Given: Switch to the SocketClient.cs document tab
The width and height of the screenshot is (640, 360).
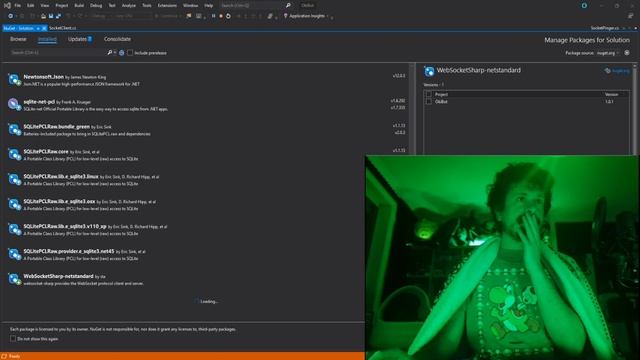Looking at the screenshot, I should pyautogui.click(x=62, y=28).
